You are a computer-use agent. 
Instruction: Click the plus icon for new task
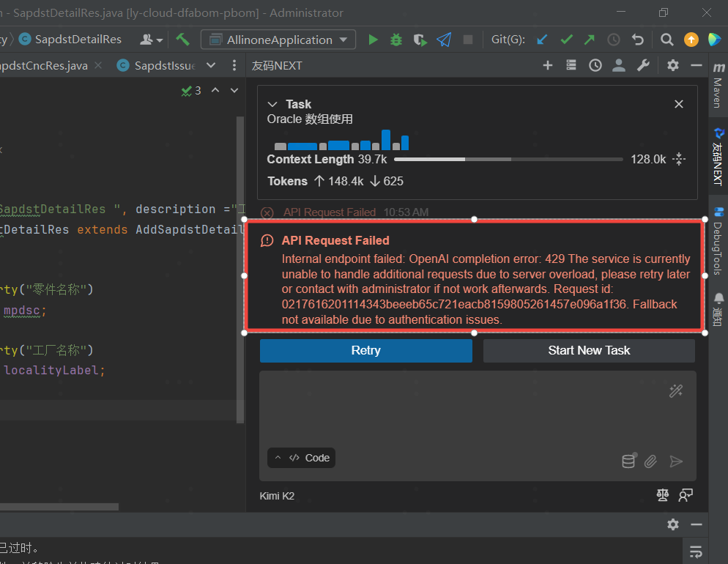[x=547, y=65]
